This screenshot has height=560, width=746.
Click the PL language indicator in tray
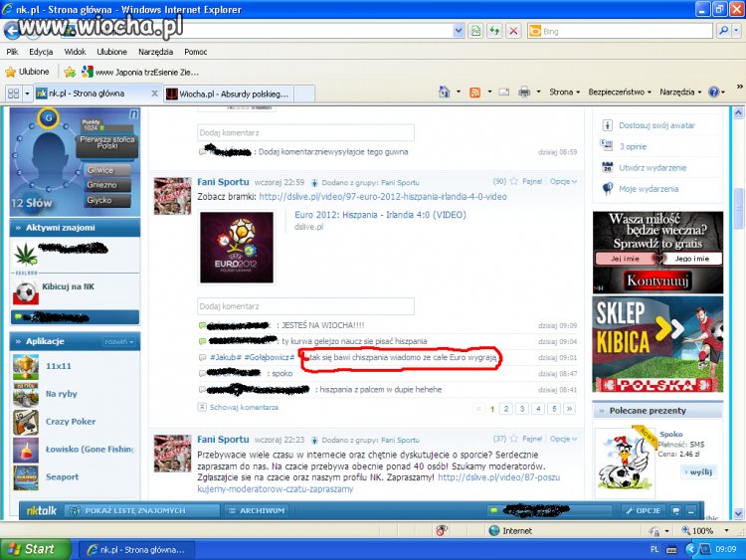pos(654,549)
